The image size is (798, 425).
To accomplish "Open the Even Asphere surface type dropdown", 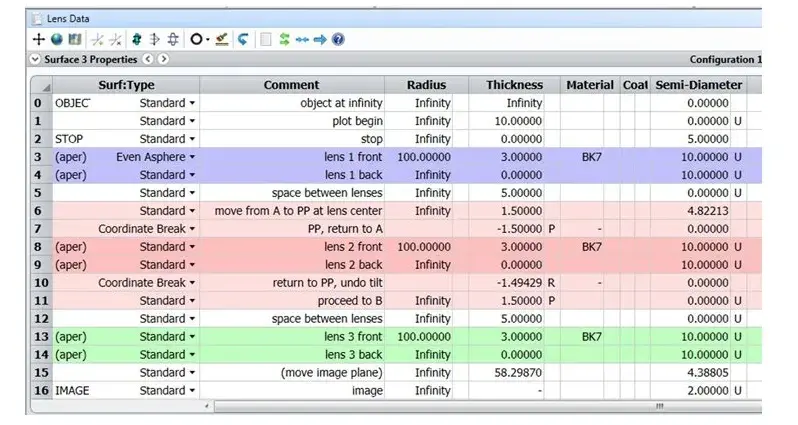I will click(192, 157).
